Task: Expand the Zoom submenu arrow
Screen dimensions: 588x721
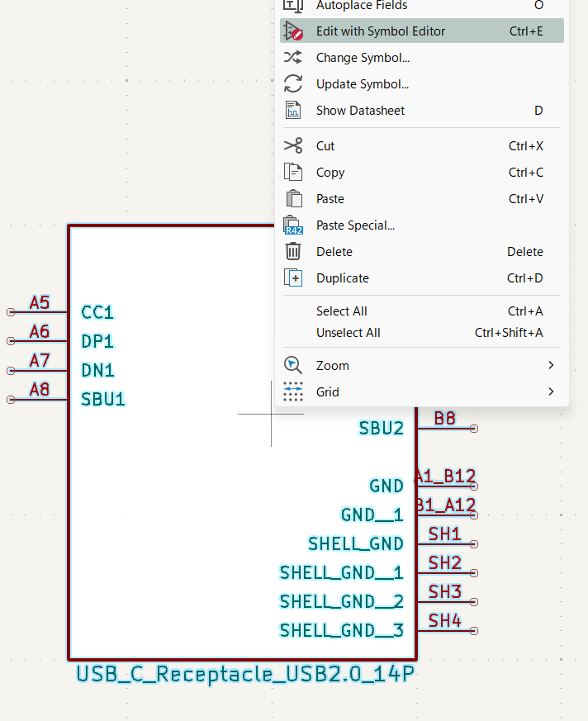Action: tap(551, 366)
